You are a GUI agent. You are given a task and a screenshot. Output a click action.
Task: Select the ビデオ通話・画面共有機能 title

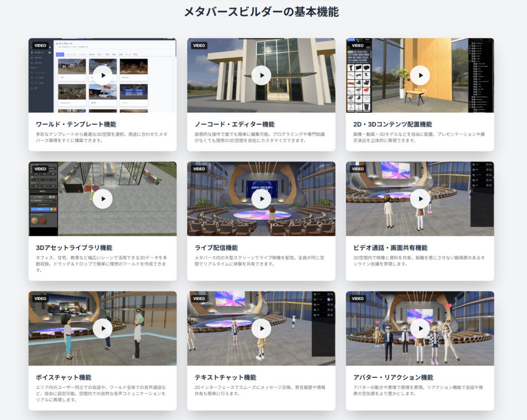pyautogui.click(x=390, y=248)
